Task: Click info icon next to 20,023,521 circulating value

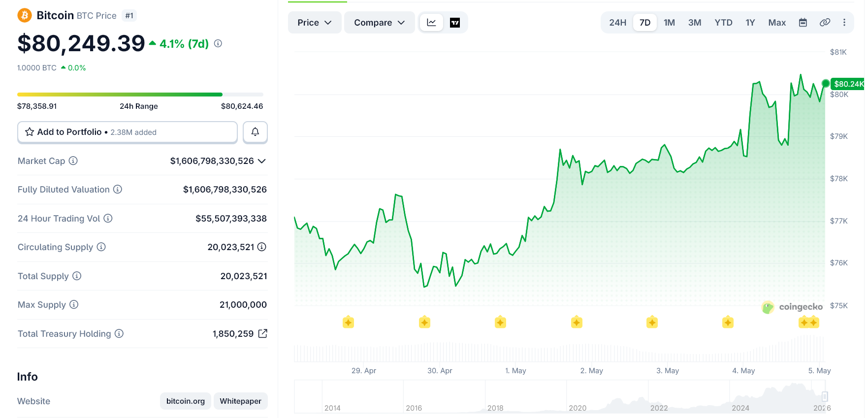Action: [x=262, y=247]
